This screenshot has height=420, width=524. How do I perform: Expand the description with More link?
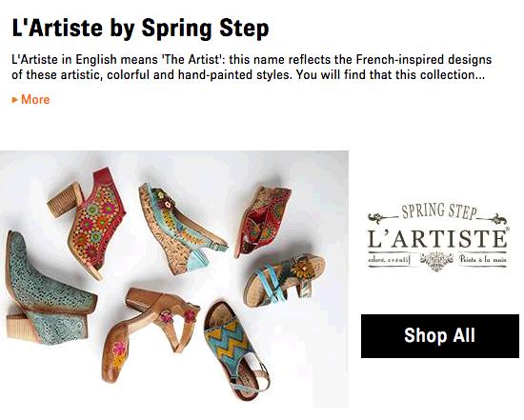pos(35,100)
